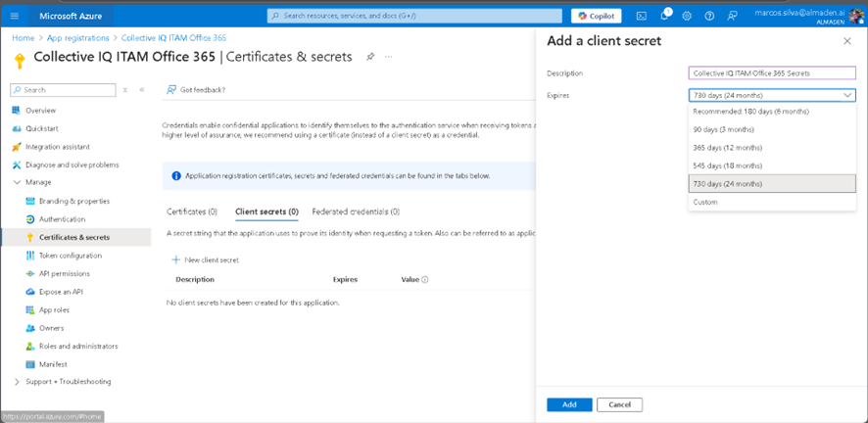Open API permissions in the sidebar
Image resolution: width=868 pixels, height=423 pixels.
click(64, 273)
